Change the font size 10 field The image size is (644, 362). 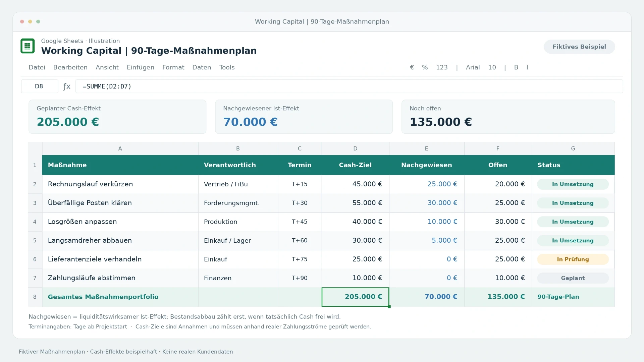(492, 67)
